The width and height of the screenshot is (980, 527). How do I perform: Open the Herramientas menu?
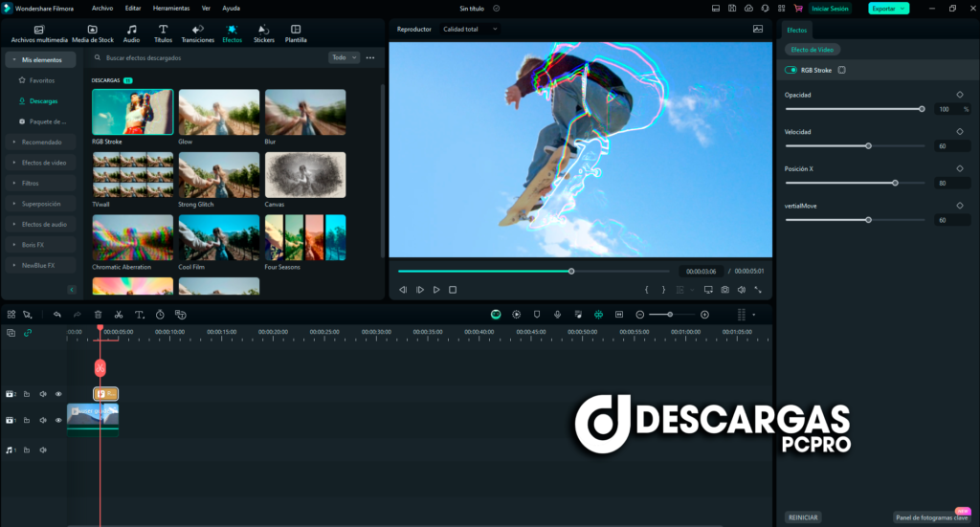[171, 8]
